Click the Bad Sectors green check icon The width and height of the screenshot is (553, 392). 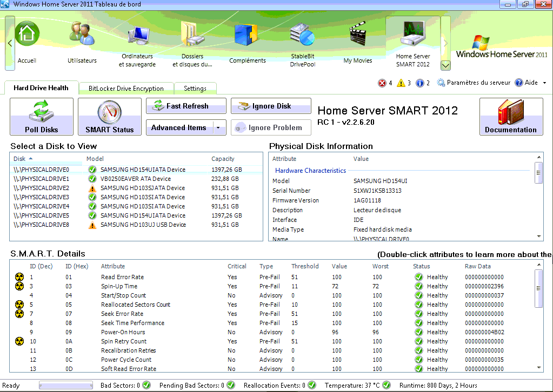(146, 386)
